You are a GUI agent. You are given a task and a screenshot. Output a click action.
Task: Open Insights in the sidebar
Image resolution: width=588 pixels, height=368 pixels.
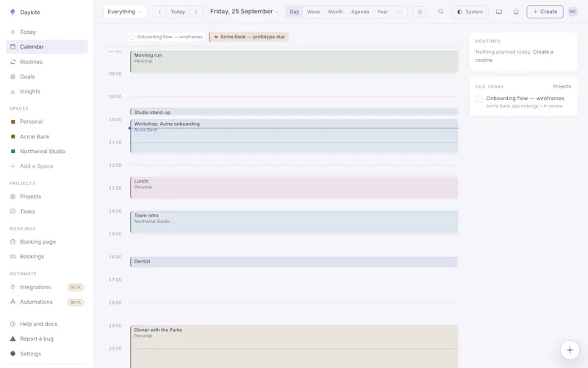pyautogui.click(x=47, y=91)
